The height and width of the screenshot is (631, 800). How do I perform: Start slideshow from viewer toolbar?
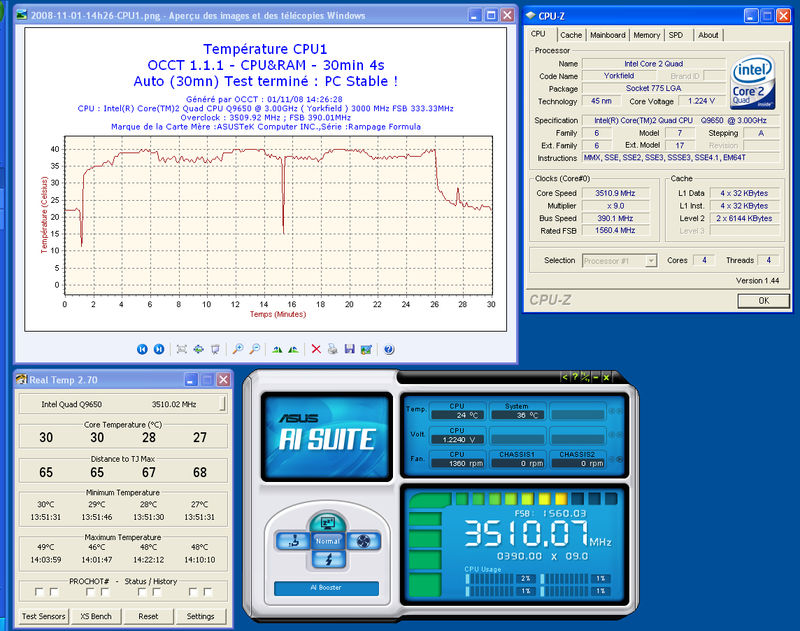215,349
